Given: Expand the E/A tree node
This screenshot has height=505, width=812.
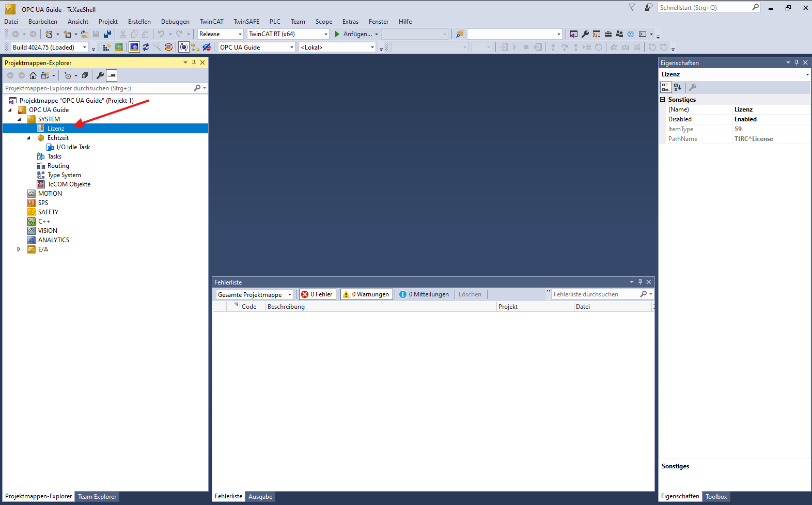Looking at the screenshot, I should (x=19, y=249).
